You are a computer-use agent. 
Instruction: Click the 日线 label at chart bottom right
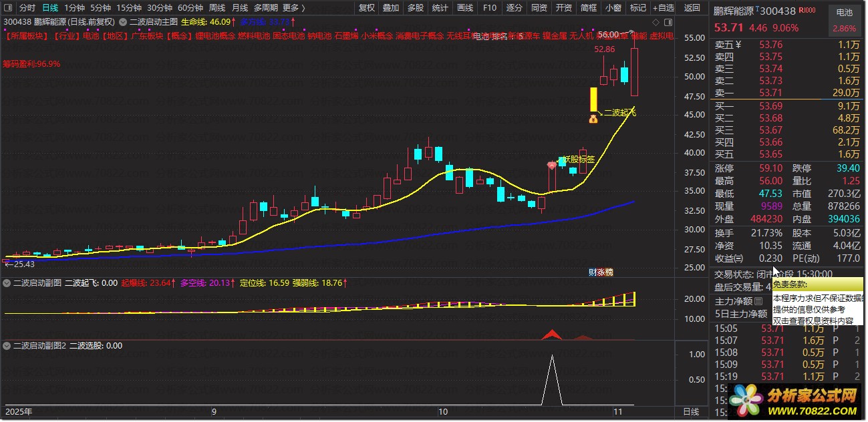click(691, 412)
